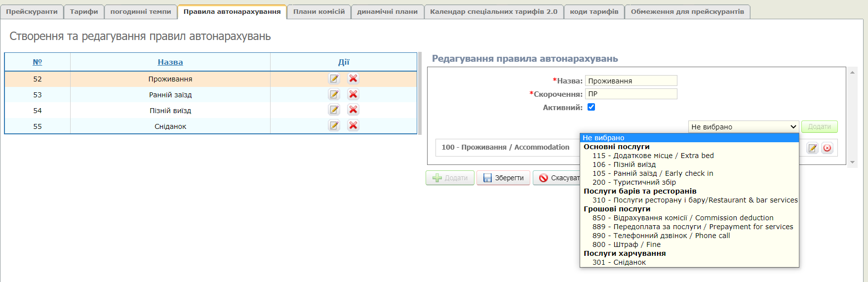Viewport: 868px width, 282px height.
Task: Click the Зберегти save button
Action: [503, 178]
